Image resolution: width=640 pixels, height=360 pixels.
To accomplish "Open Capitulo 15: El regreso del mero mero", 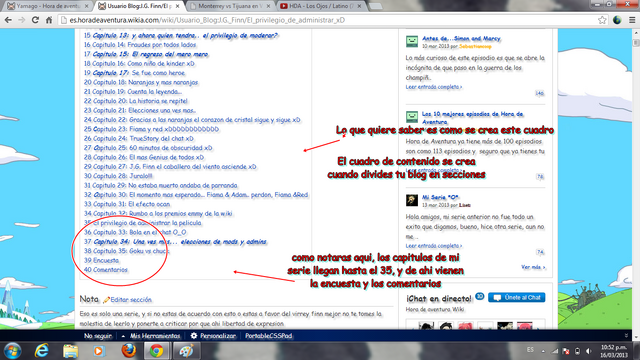I will click(x=146, y=54).
